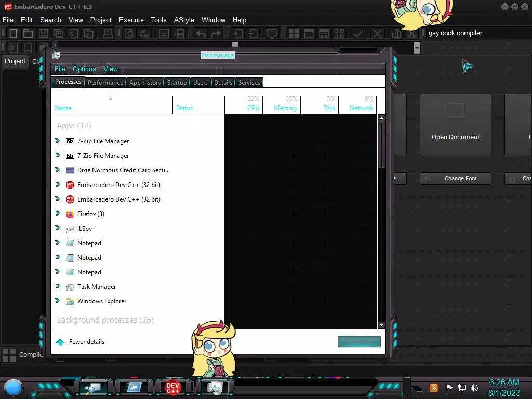The image size is (532, 399).
Task: Expand the Windows Explorer process row
Action: point(58,301)
